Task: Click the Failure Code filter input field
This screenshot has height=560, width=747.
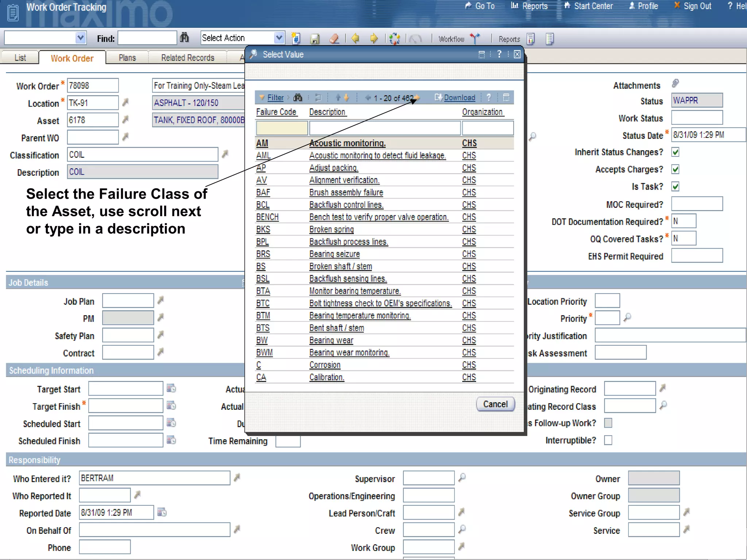Action: [282, 128]
